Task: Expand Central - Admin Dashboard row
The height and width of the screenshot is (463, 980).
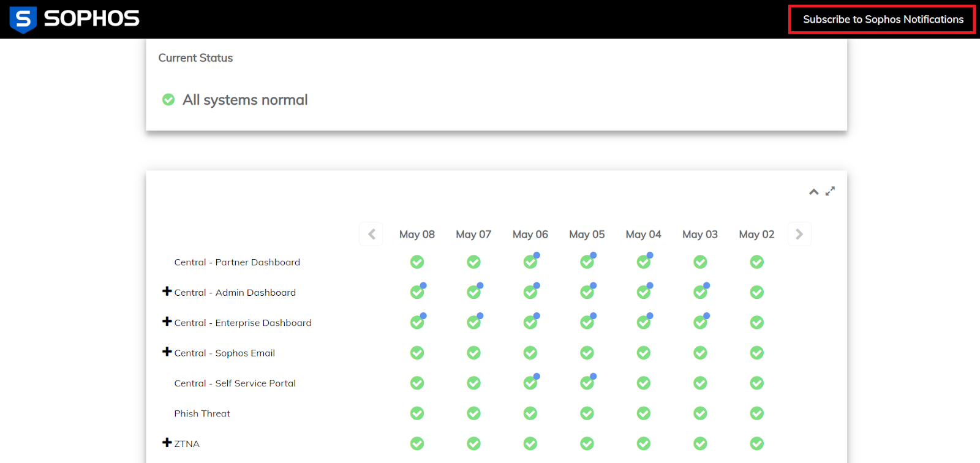Action: (x=167, y=292)
